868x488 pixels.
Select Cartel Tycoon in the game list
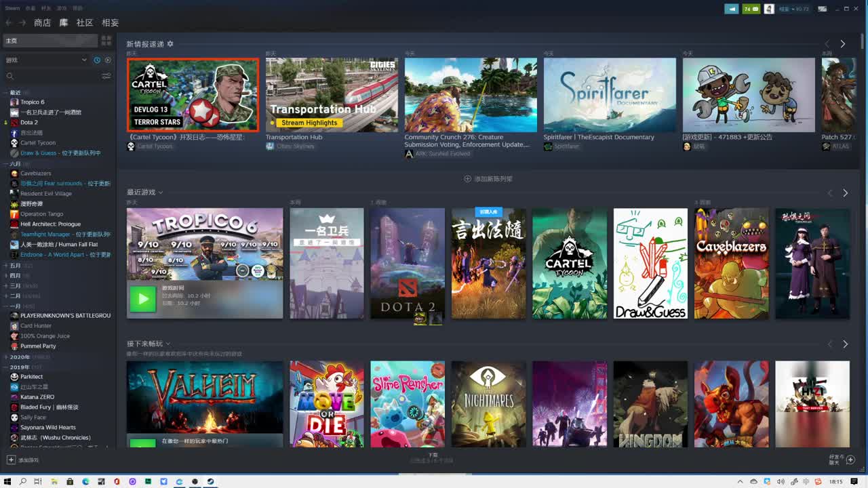click(38, 143)
